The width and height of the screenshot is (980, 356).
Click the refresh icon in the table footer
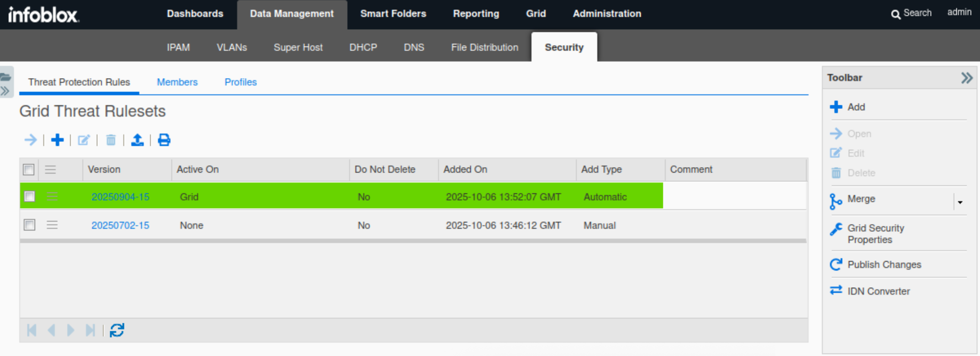click(117, 330)
